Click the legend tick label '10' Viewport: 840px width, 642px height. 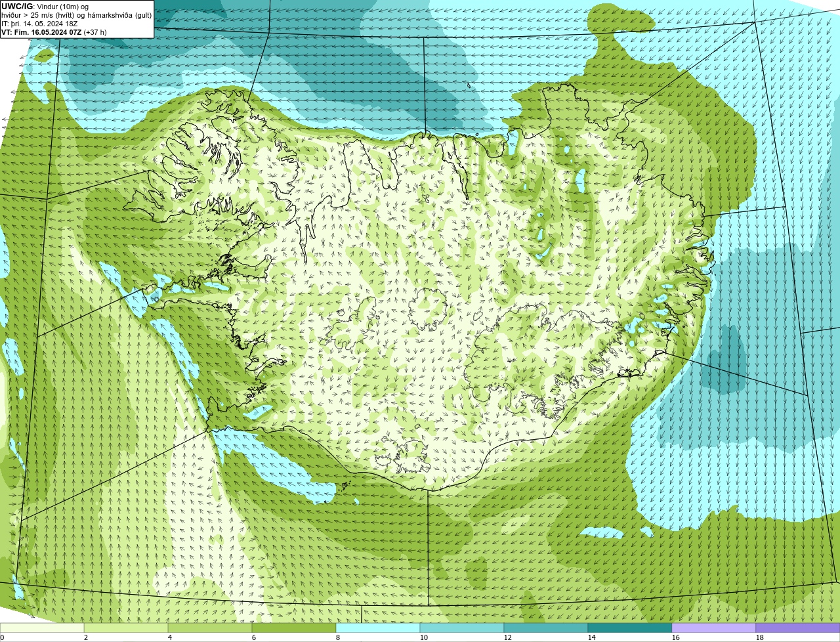pos(424,637)
